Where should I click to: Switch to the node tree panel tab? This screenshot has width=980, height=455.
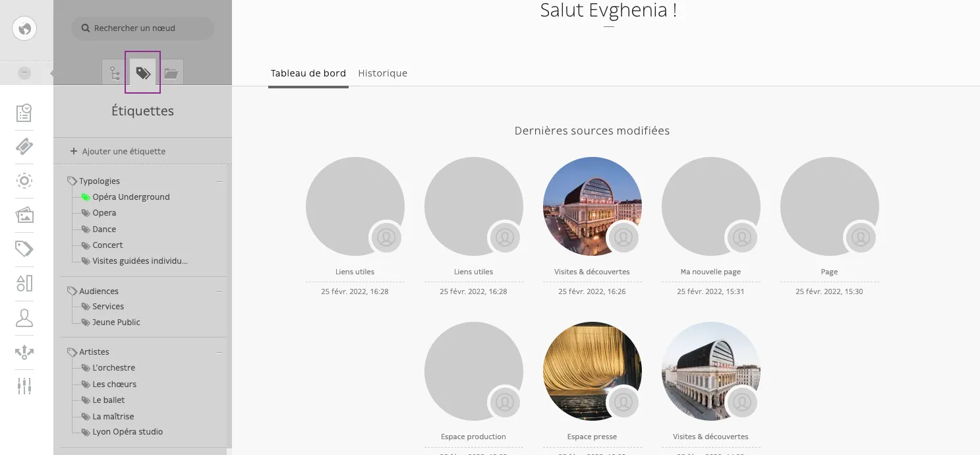[115, 73]
